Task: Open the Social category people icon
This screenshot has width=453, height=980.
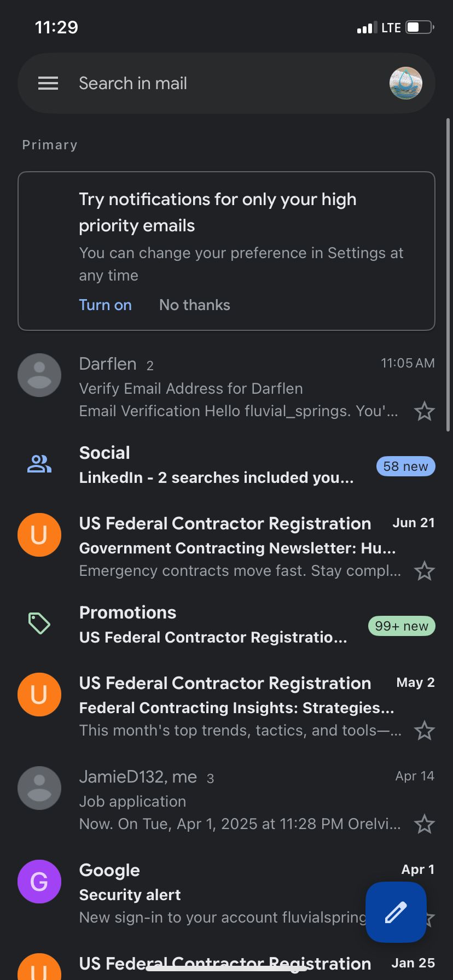Action: [x=39, y=464]
